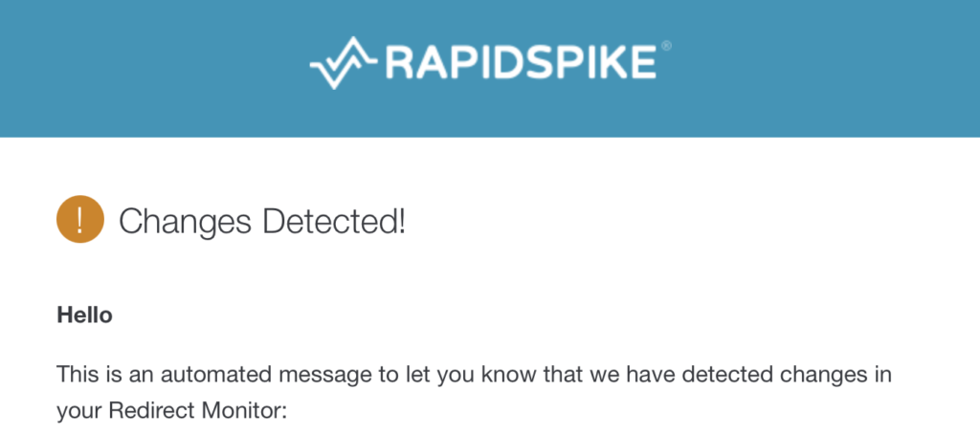The image size is (980, 434).
Task: Click the RapidSpike pulse-line logo icon
Action: click(x=343, y=63)
